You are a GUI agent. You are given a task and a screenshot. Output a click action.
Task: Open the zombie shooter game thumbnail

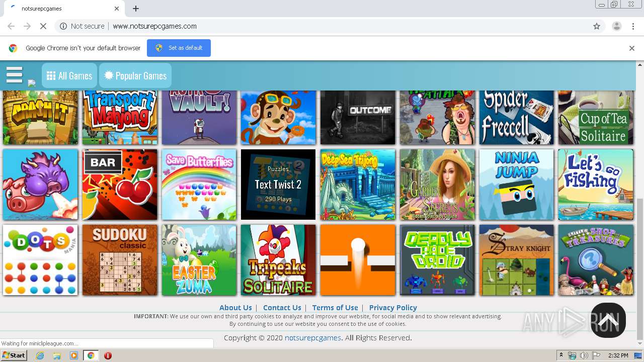[437, 117]
